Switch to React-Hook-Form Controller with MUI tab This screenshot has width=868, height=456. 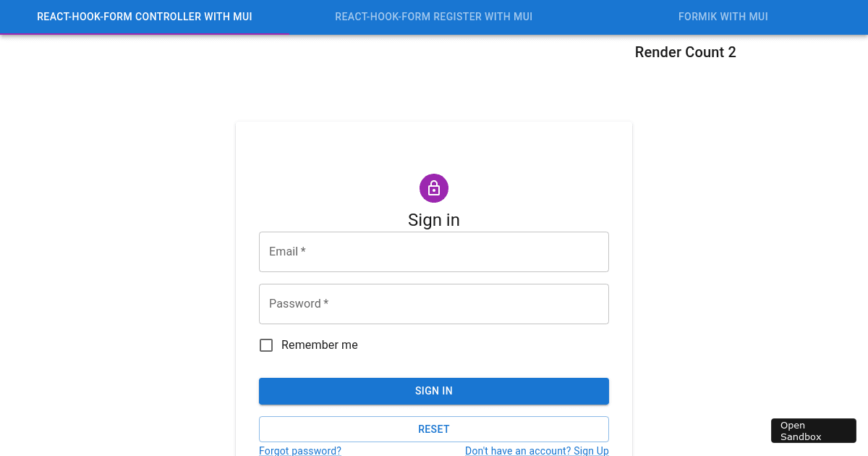click(145, 17)
